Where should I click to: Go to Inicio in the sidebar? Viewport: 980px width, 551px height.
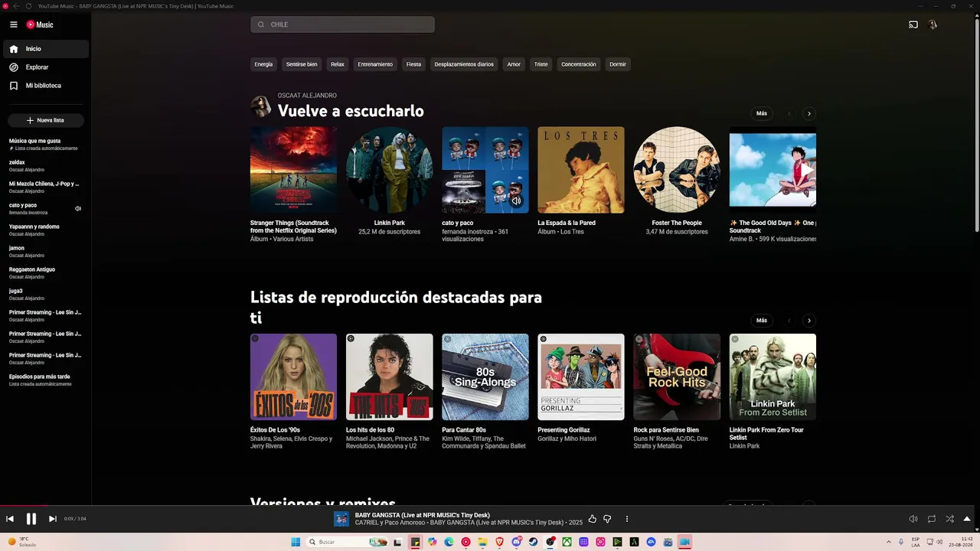46,49
